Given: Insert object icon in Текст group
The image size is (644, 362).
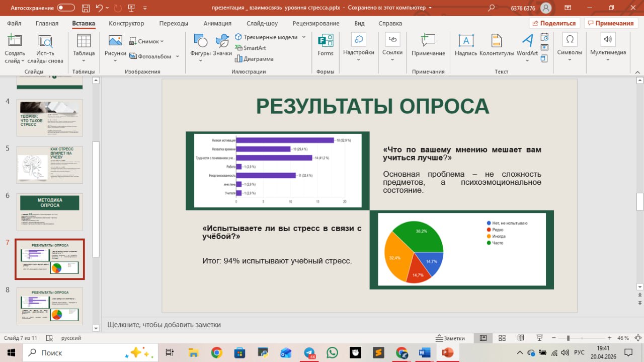Looking at the screenshot, I should pyautogui.click(x=544, y=59).
